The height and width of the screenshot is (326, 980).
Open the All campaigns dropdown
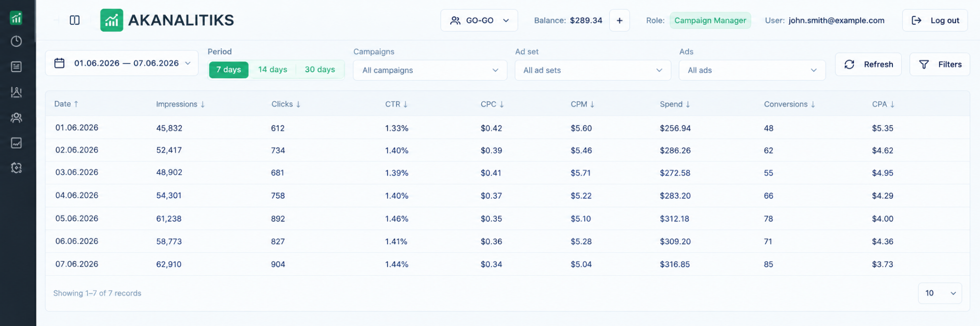tap(430, 70)
